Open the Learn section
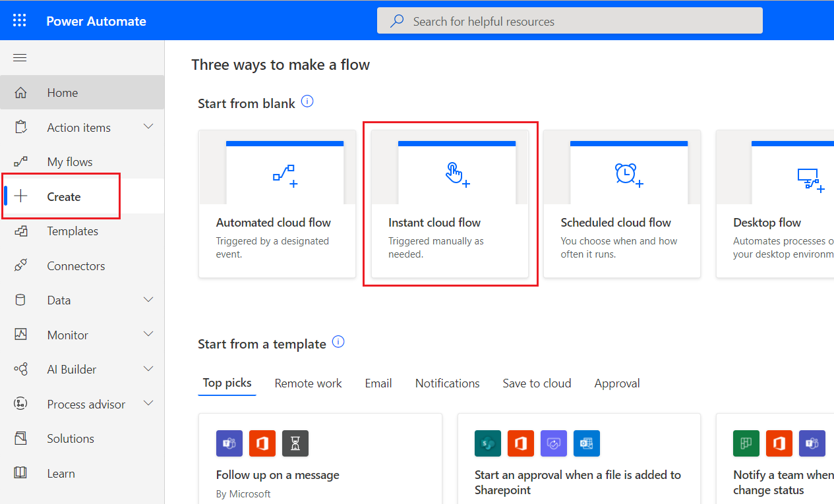This screenshot has height=504, width=834. (61, 473)
